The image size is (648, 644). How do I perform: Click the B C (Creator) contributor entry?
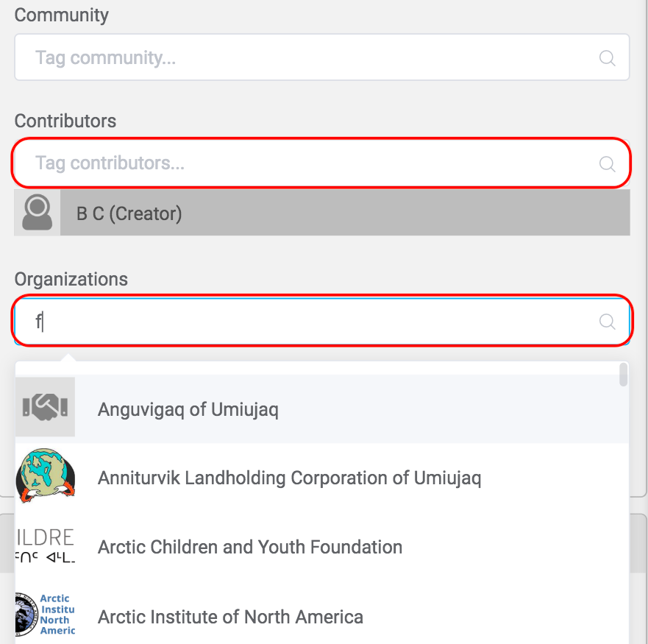(129, 213)
